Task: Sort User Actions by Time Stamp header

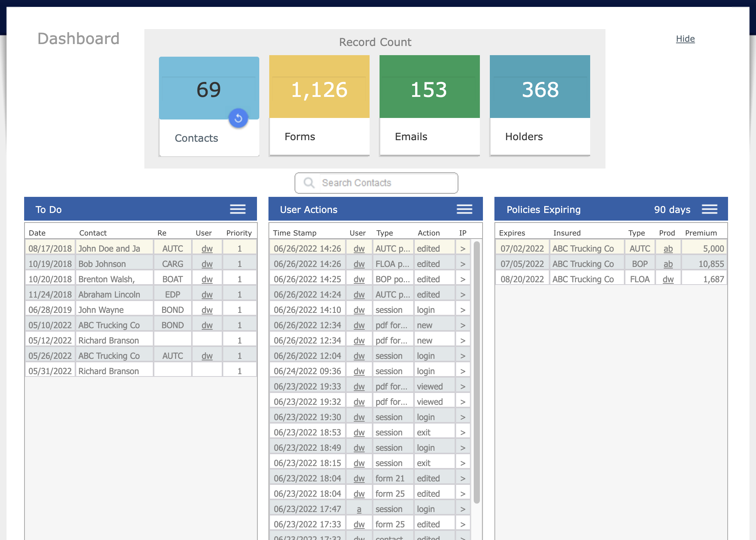Action: [x=295, y=233]
